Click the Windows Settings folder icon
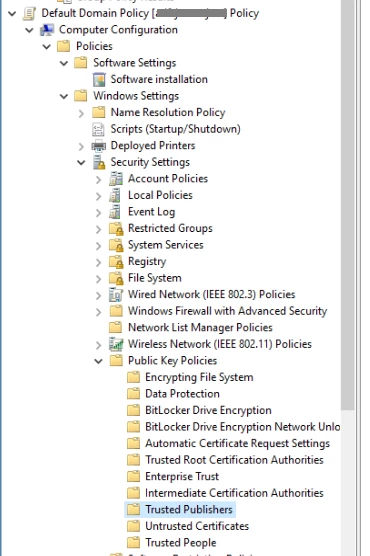Screen dimensions: 370x556 [81, 96]
